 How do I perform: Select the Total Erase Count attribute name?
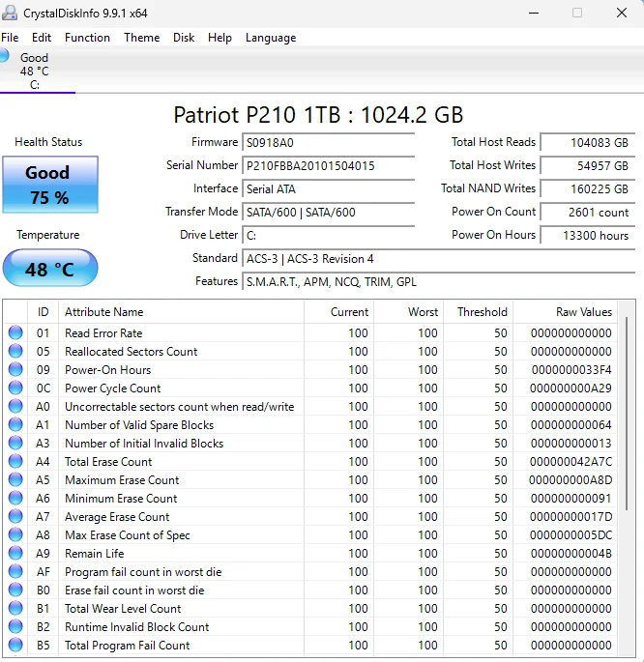[x=108, y=461]
